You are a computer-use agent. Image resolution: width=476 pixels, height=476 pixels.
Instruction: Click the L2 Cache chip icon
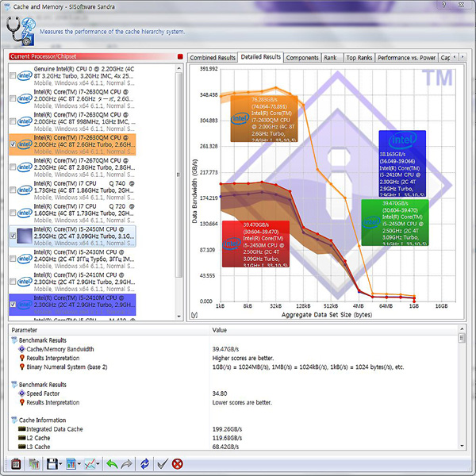(21, 438)
